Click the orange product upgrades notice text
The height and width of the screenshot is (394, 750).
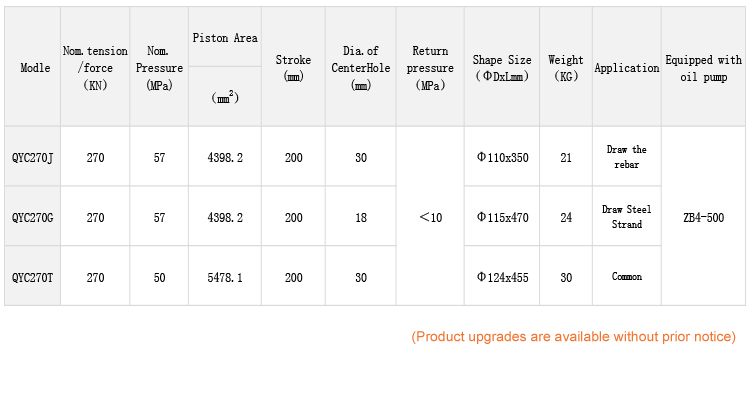click(x=574, y=337)
